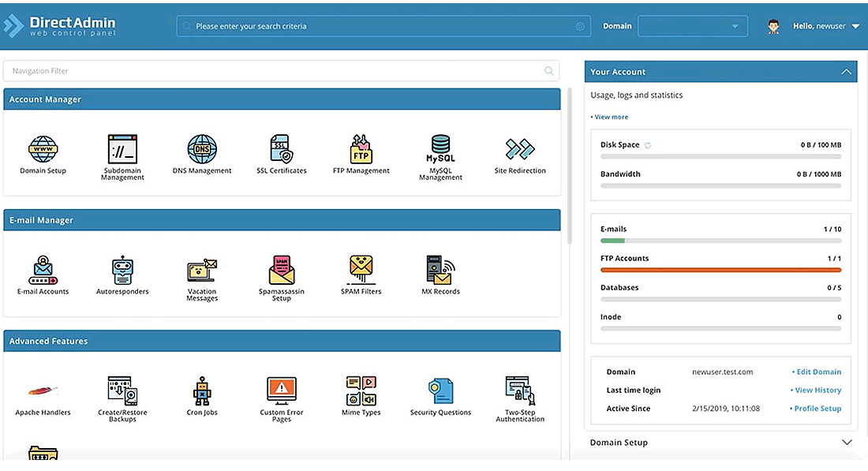Open SPAM Filters
The image size is (868, 471).
click(361, 275)
